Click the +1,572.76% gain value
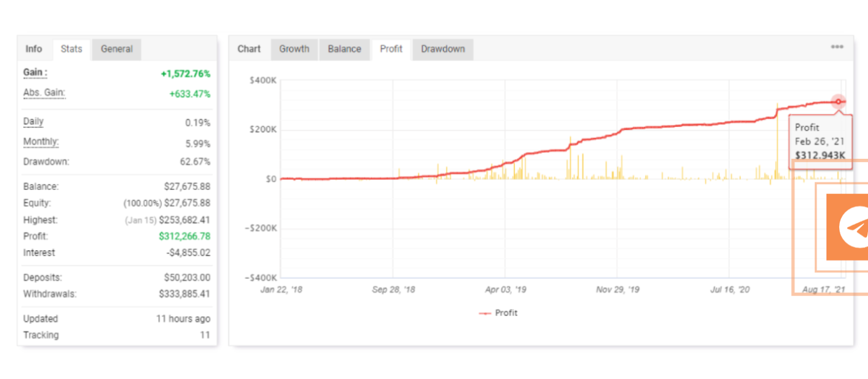This screenshot has width=868, height=379. coord(185,74)
